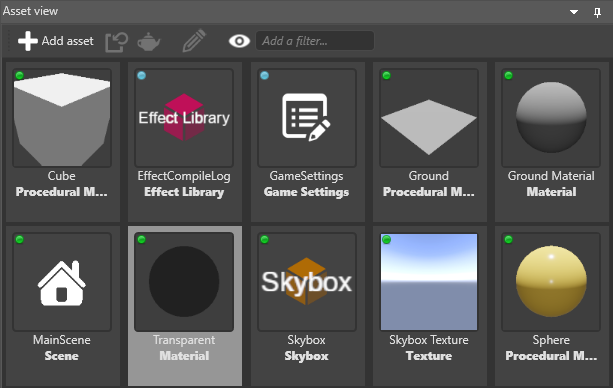
Task: Click the teapot preview icon
Action: 149,41
